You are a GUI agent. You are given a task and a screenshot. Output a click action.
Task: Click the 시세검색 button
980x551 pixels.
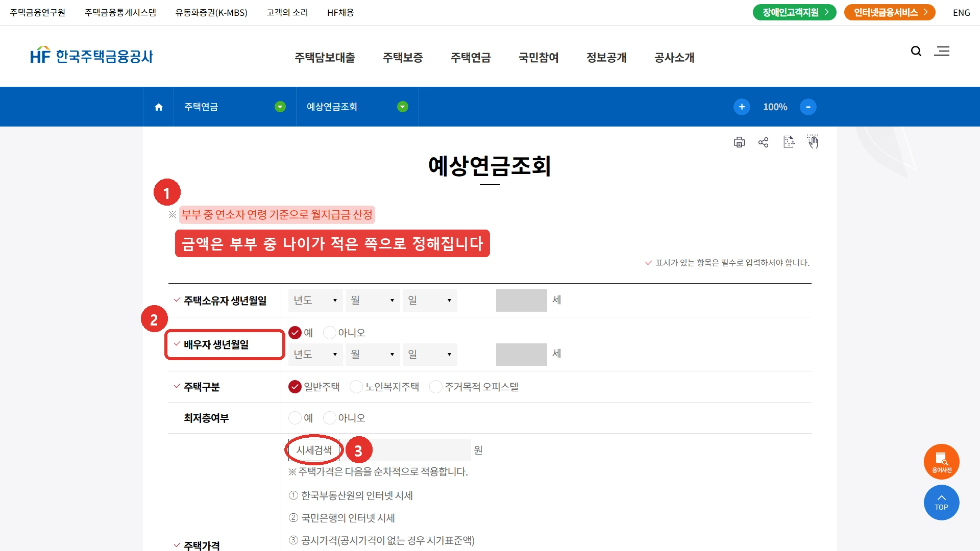point(314,450)
